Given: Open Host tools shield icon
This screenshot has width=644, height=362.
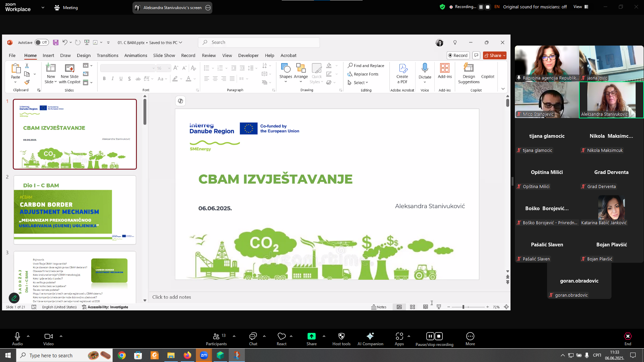Looking at the screenshot, I should pyautogui.click(x=341, y=337).
